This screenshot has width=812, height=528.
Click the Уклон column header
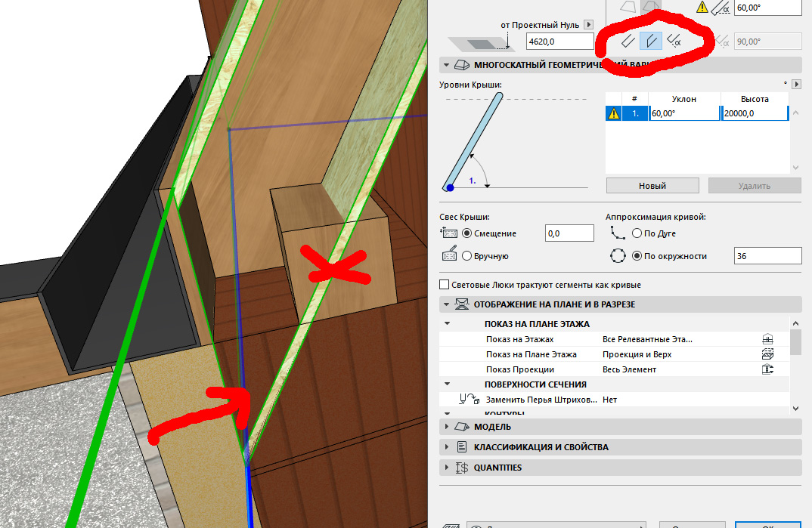[684, 99]
